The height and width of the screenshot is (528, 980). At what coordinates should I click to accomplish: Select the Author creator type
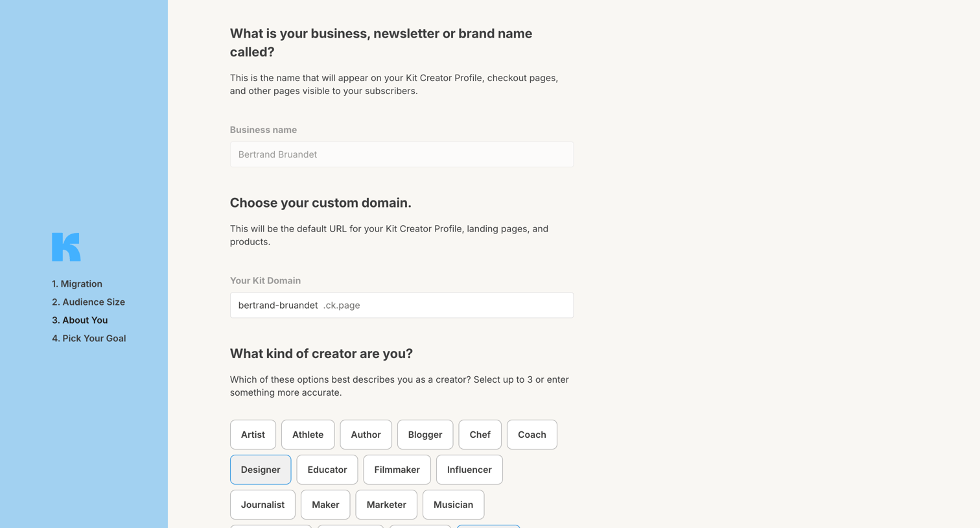366,435
